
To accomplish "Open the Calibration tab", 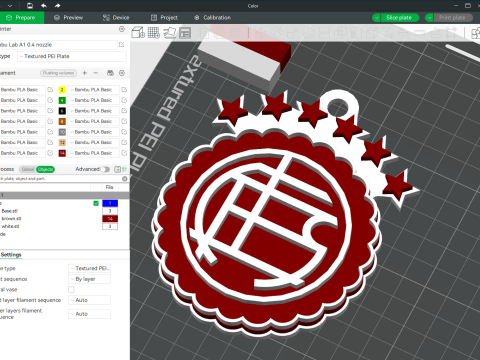I will pyautogui.click(x=212, y=18).
